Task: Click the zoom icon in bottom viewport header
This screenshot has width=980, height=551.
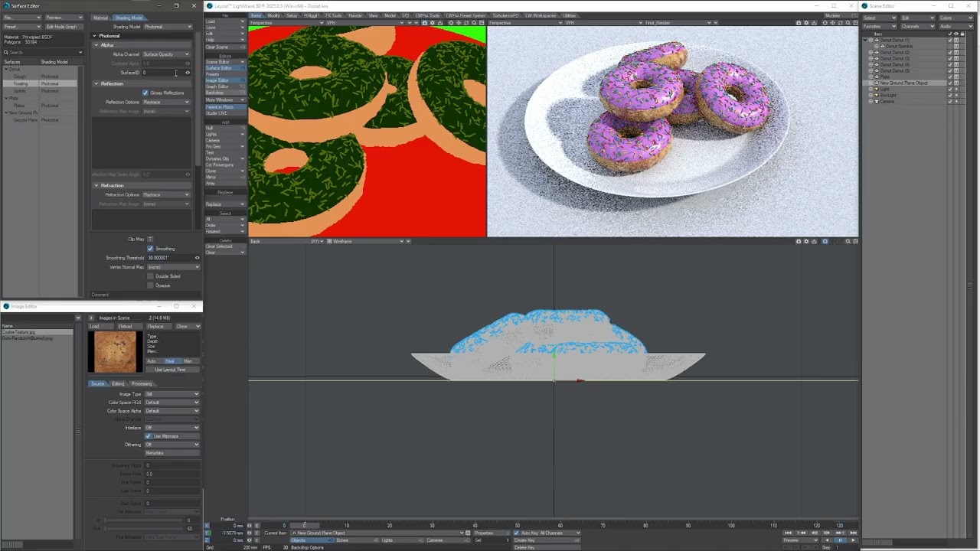Action: (848, 241)
